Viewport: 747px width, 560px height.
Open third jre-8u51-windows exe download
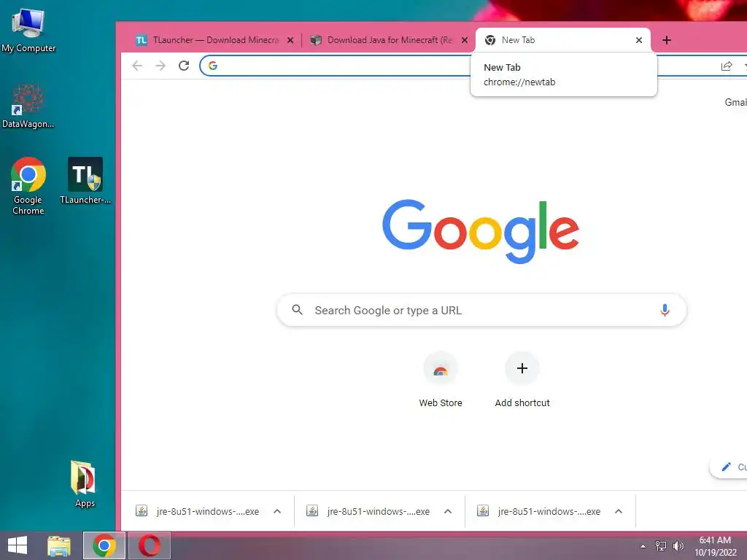tap(539, 511)
